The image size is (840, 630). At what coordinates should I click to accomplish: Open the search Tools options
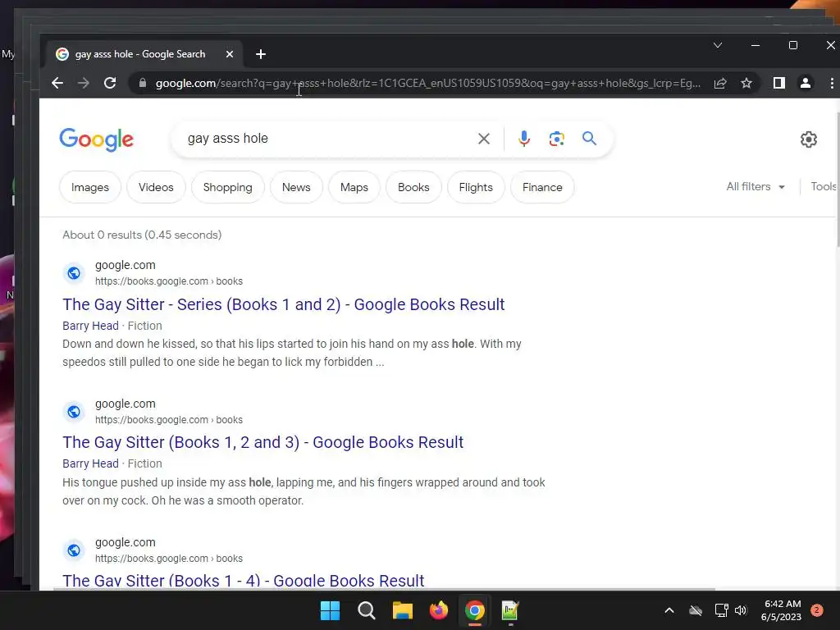click(x=824, y=186)
